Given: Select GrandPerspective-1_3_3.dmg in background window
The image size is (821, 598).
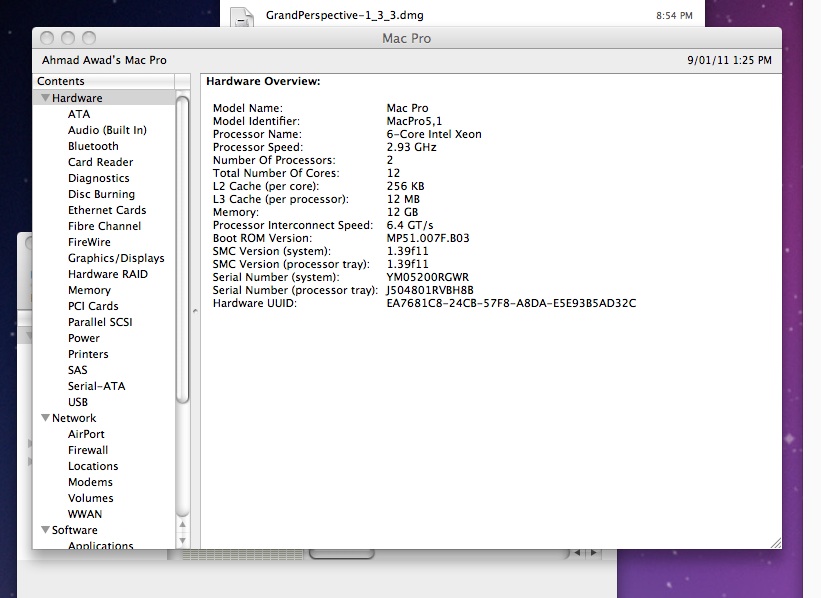Looking at the screenshot, I should click(345, 15).
